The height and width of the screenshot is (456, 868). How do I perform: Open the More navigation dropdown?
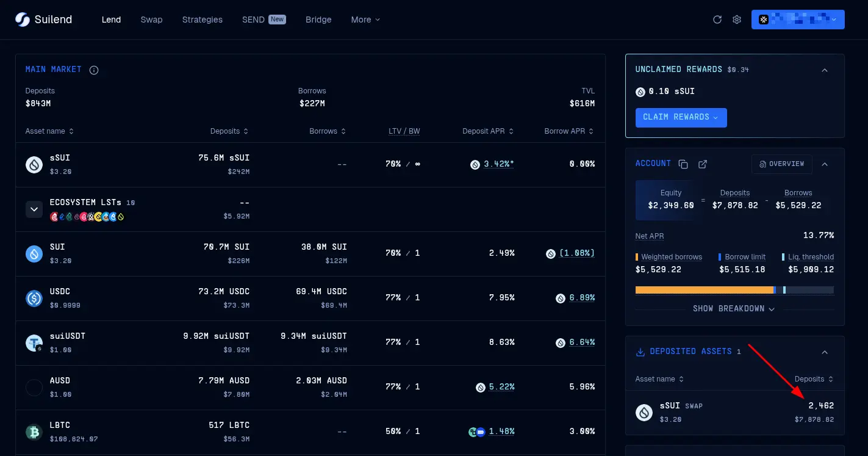tap(365, 20)
